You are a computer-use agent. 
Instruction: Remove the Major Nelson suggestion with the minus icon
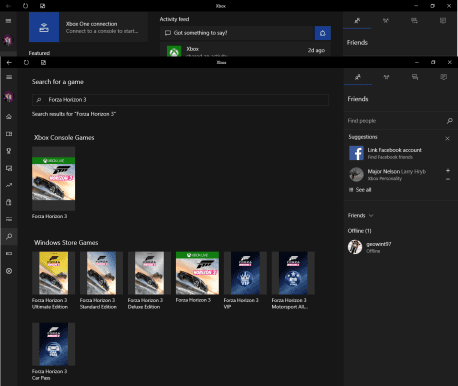click(x=448, y=179)
